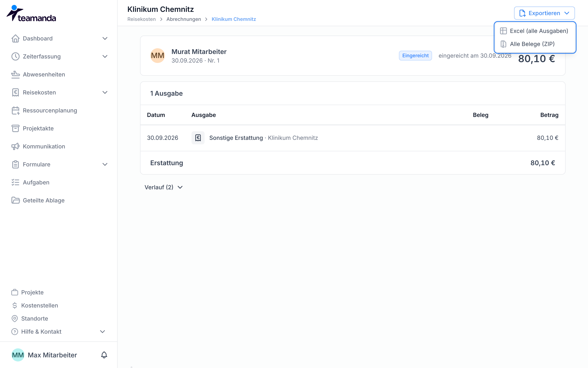Click the Projekte briefcase icon
588x368 pixels.
[x=14, y=292]
